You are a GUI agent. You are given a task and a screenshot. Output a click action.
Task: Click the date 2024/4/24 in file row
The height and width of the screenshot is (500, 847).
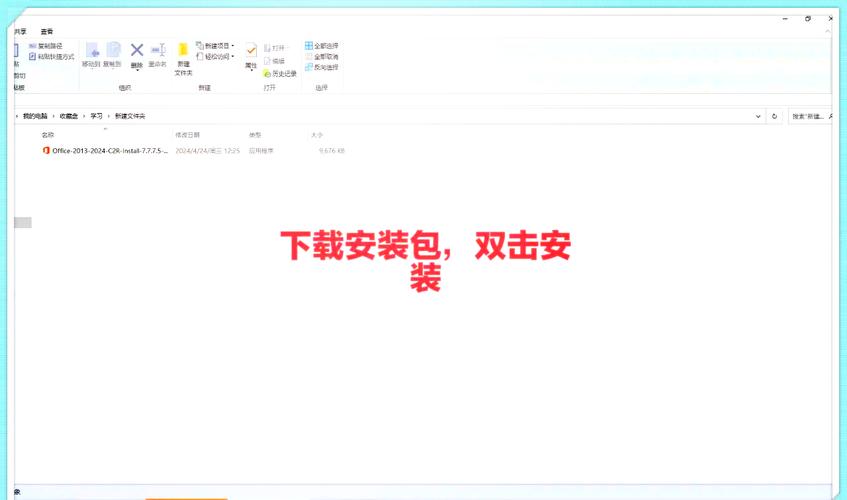tap(207, 151)
